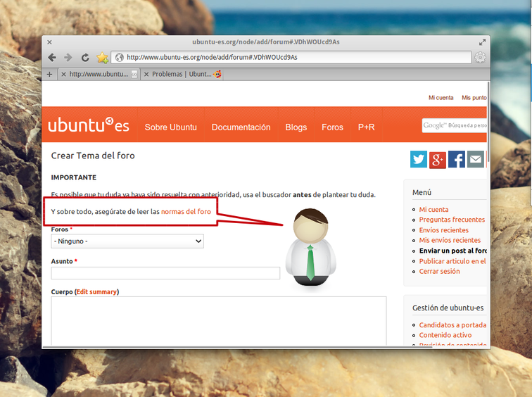
Task: Open Publicar artículo en el link
Action: point(452,261)
